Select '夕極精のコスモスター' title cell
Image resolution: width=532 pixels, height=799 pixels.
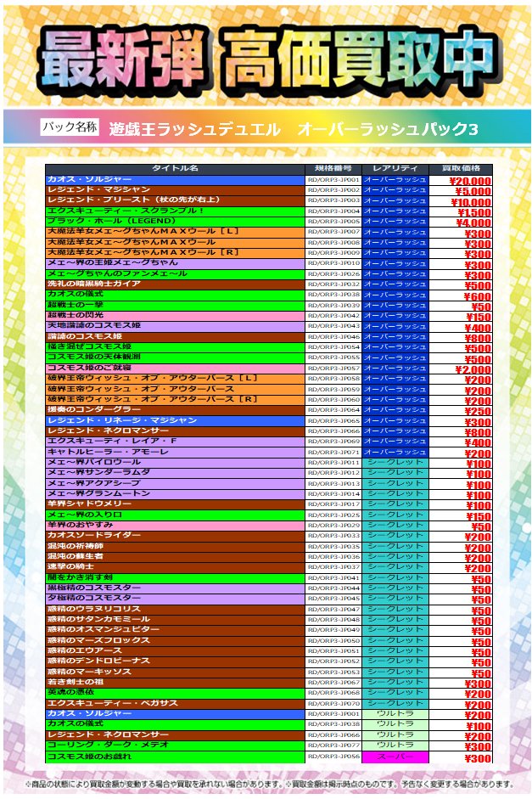[175, 599]
